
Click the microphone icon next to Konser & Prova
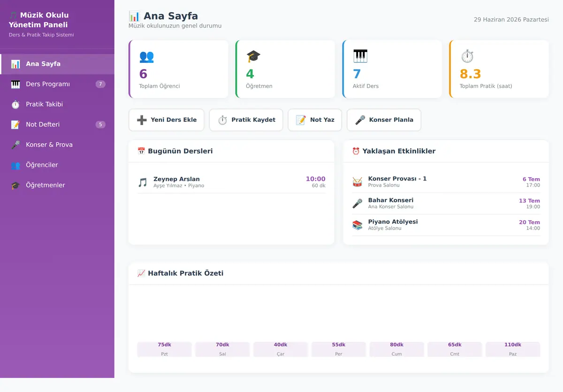pos(15,145)
